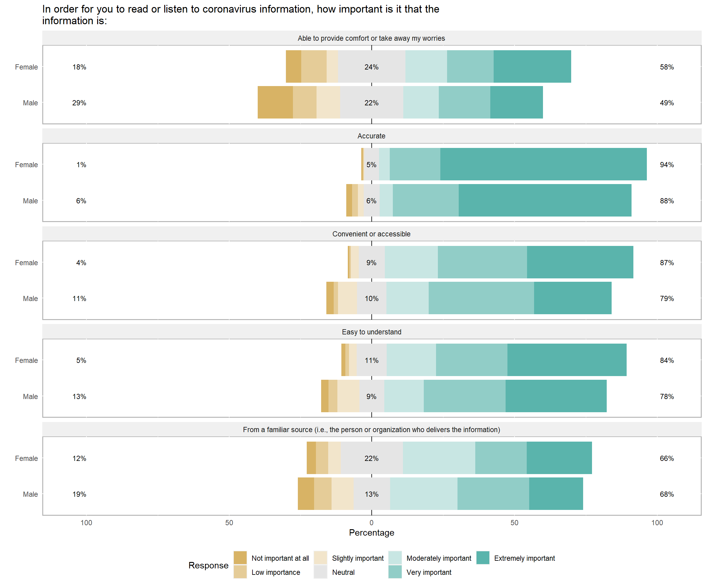
Task: Click the 'Extremely important' legend swatch
Action: click(483, 558)
